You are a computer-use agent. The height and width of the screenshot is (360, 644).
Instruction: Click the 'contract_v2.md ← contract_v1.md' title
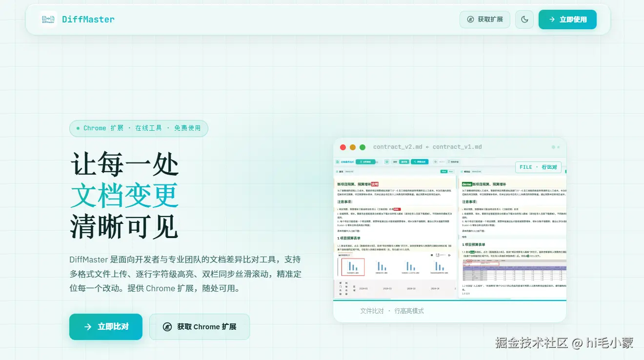pos(427,147)
